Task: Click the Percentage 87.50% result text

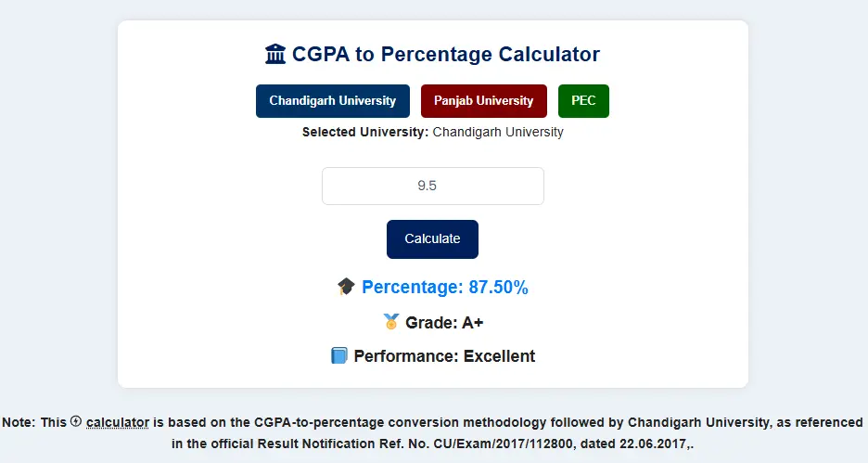Action: (x=445, y=288)
